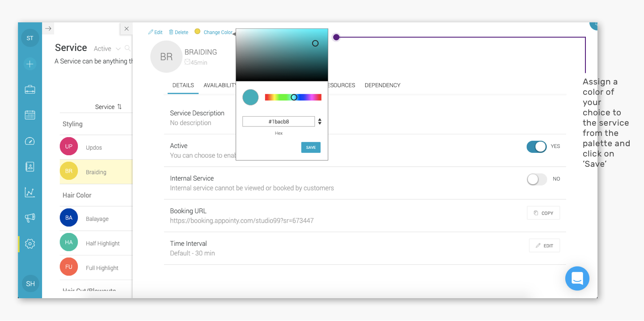
Task: Open the contacts book icon in the sidebar
Action: [x=30, y=167]
